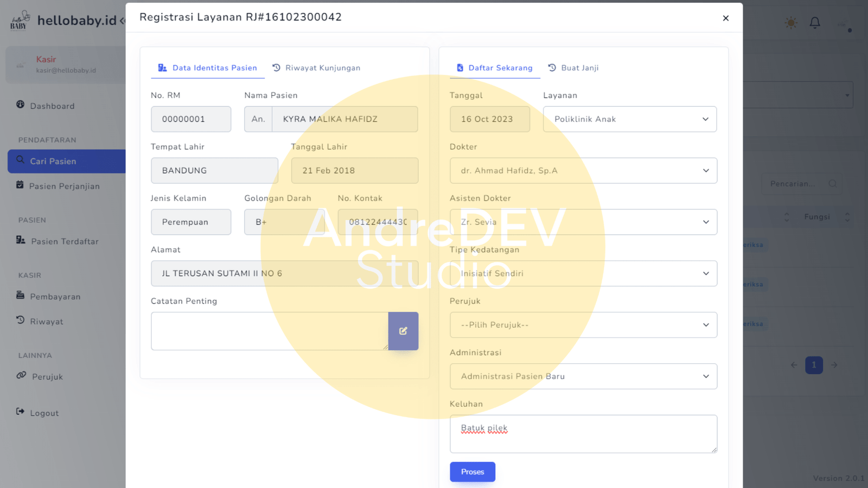
Task: Switch to the Buat Janji tab
Action: (x=573, y=68)
